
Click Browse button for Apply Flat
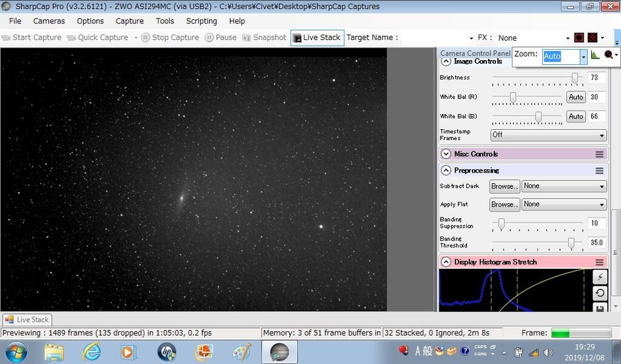[x=504, y=204]
